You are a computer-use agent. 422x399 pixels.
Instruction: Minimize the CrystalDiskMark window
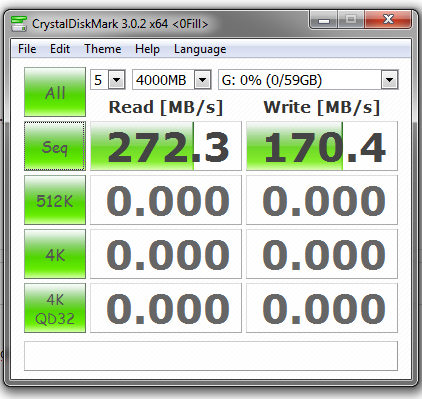pos(323,20)
